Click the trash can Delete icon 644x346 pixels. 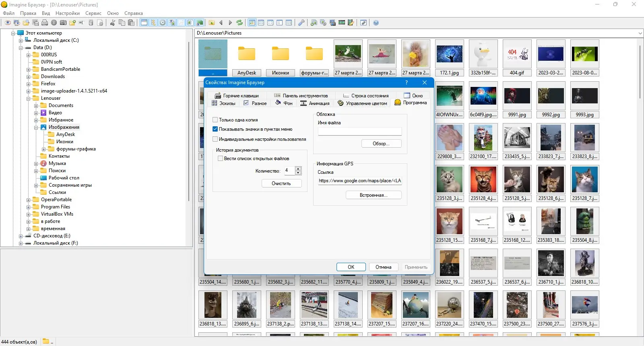pyautogui.click(x=91, y=23)
